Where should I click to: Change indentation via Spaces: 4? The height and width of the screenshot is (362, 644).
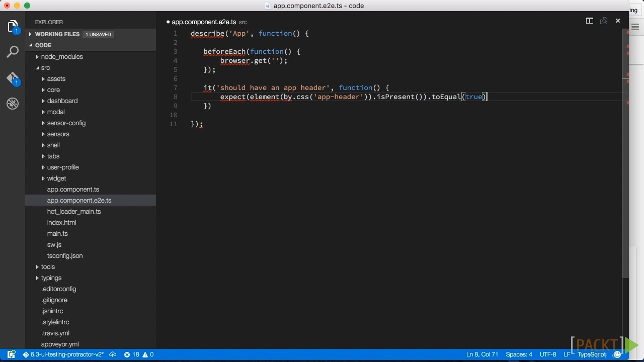point(519,354)
